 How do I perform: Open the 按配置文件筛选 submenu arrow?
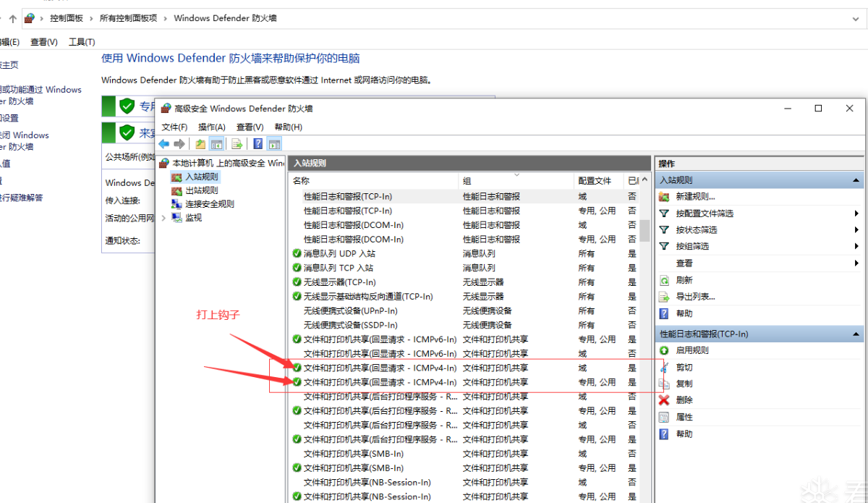pos(856,214)
